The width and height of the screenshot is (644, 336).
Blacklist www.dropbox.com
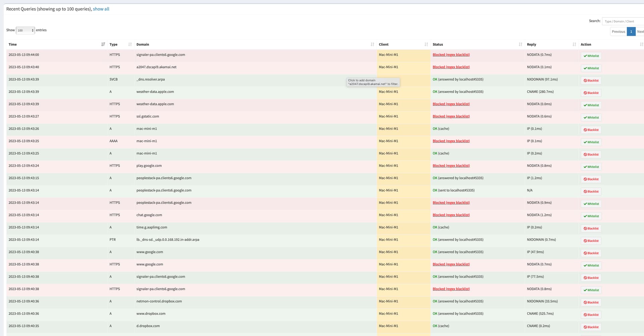click(591, 315)
